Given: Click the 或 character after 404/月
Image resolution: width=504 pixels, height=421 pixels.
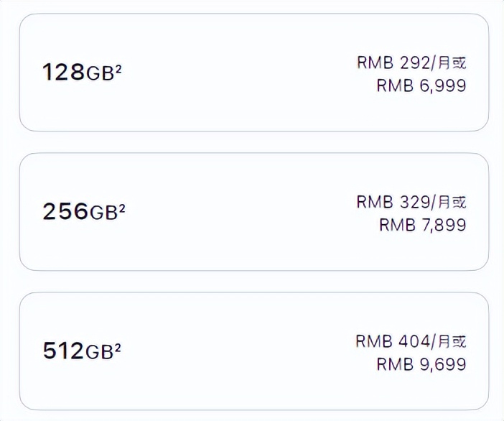Looking at the screenshot, I should (459, 341).
